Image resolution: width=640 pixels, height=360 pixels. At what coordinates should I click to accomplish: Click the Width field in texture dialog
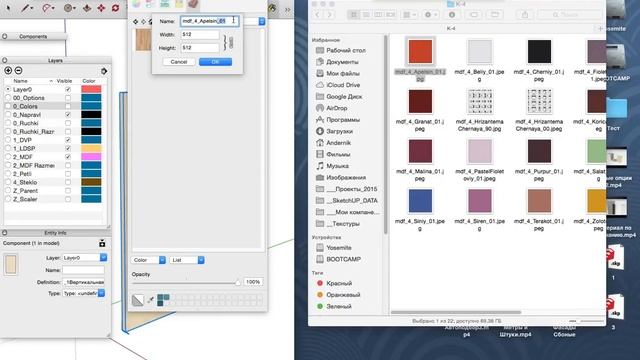[x=200, y=35]
